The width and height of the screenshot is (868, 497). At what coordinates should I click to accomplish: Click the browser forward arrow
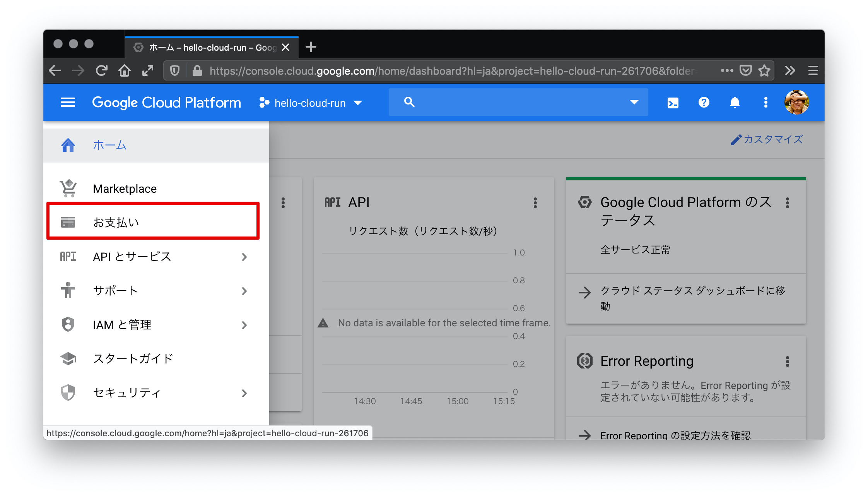(x=78, y=70)
